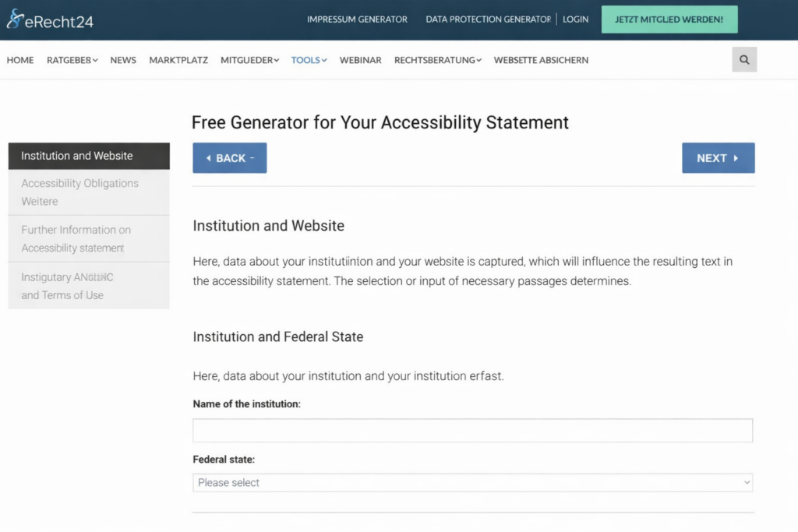Open the WEBINAR page
The width and height of the screenshot is (798, 532).
(x=360, y=60)
